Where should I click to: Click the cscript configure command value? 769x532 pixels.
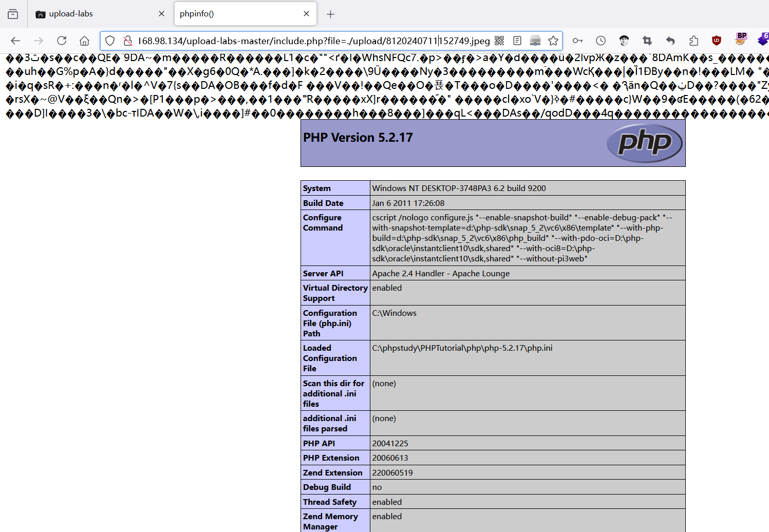click(522, 238)
